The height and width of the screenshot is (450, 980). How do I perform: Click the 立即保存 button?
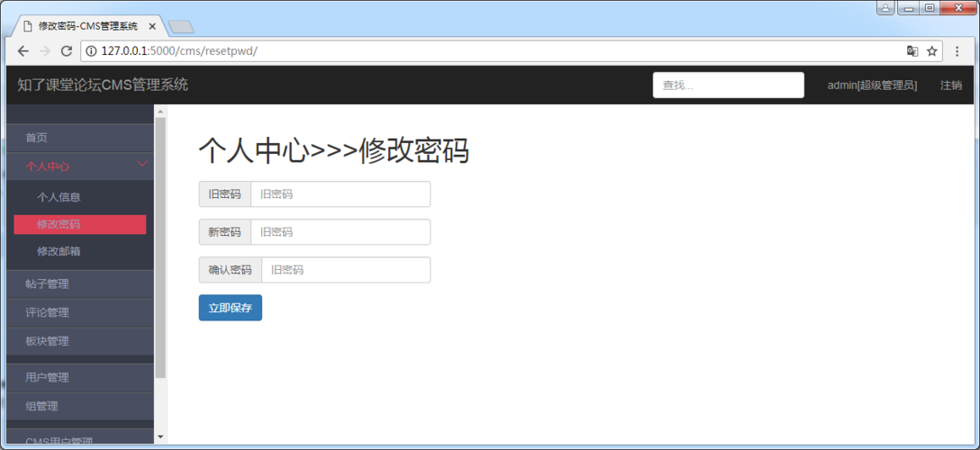(x=230, y=308)
